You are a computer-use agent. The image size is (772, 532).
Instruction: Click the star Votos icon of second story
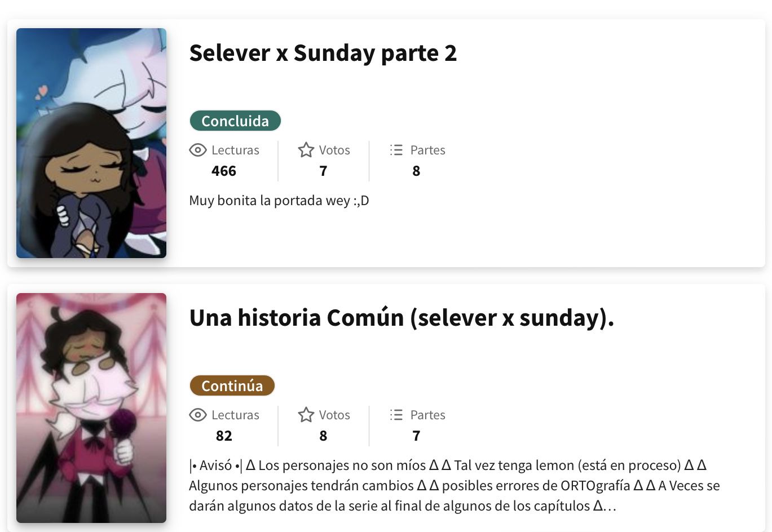pos(306,415)
